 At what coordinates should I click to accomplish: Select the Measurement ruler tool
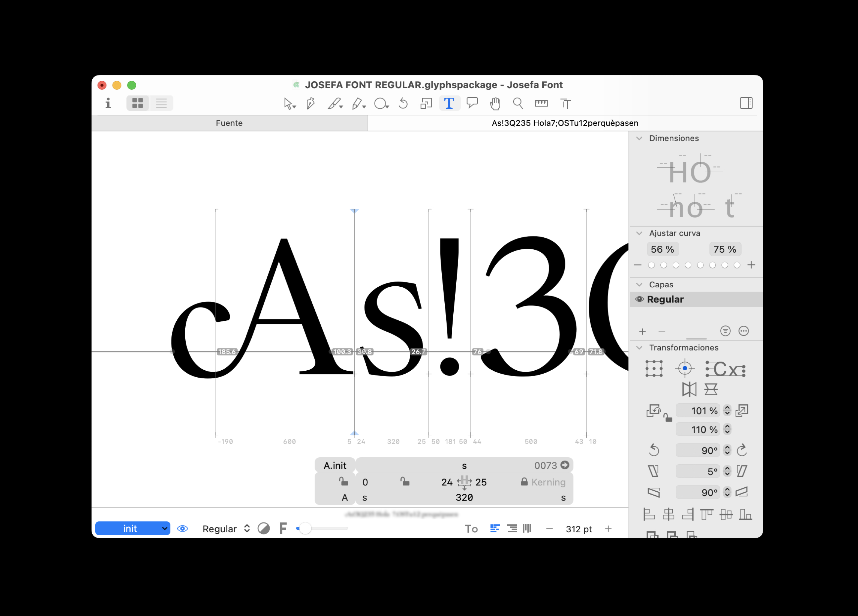pyautogui.click(x=541, y=103)
